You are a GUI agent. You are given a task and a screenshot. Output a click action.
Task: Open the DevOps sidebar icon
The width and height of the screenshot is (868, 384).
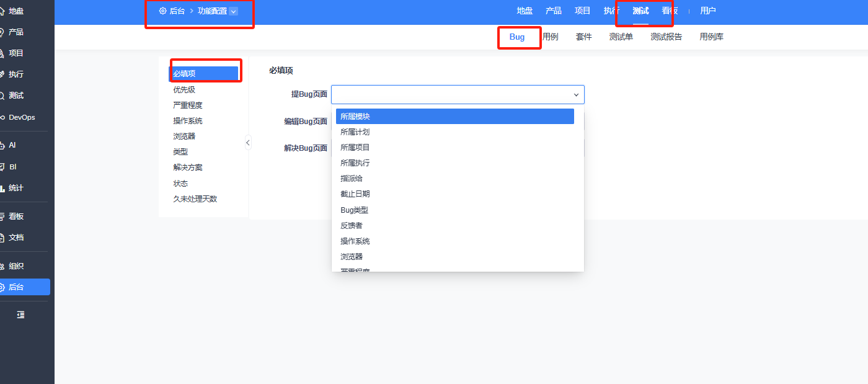point(2,117)
